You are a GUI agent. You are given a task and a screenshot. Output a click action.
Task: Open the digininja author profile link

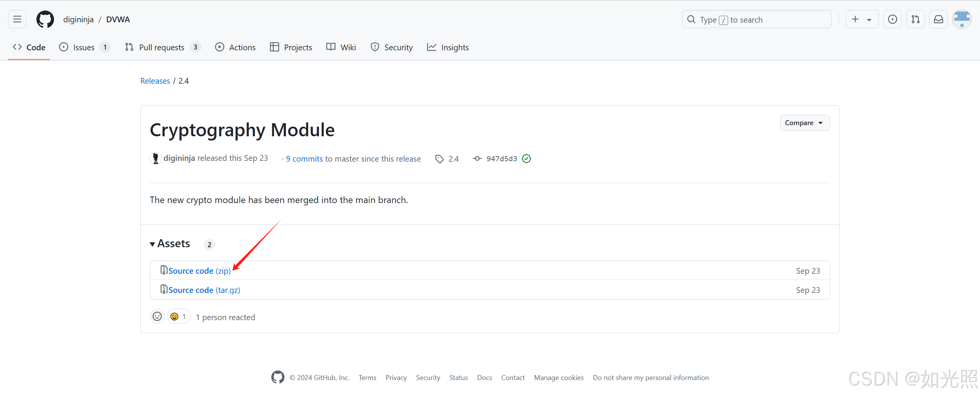179,158
